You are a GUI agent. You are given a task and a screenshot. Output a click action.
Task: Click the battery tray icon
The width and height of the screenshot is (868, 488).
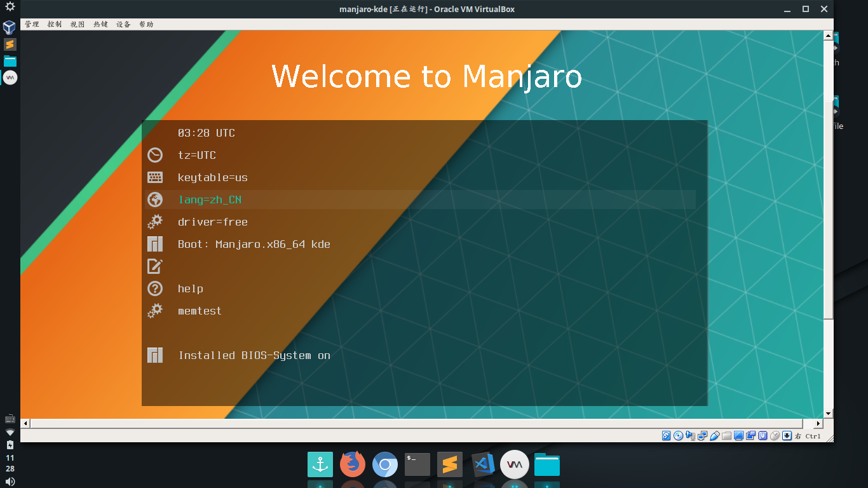[10, 444]
